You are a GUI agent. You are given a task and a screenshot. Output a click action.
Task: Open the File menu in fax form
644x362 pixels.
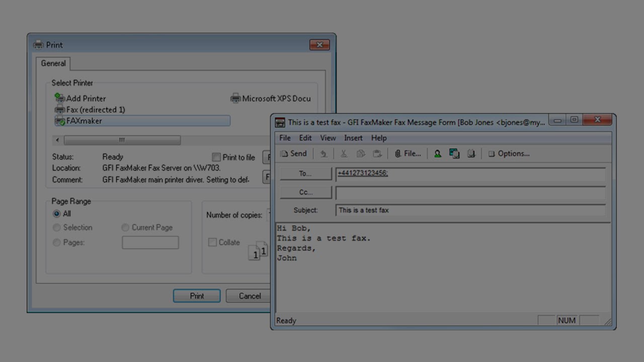[x=285, y=138]
